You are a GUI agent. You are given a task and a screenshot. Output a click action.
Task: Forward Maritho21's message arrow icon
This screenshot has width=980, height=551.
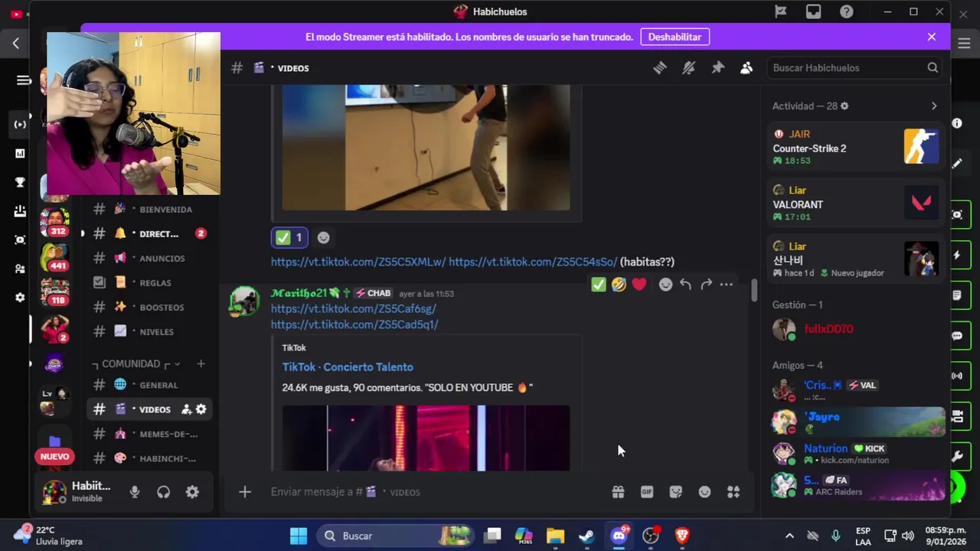pos(706,285)
